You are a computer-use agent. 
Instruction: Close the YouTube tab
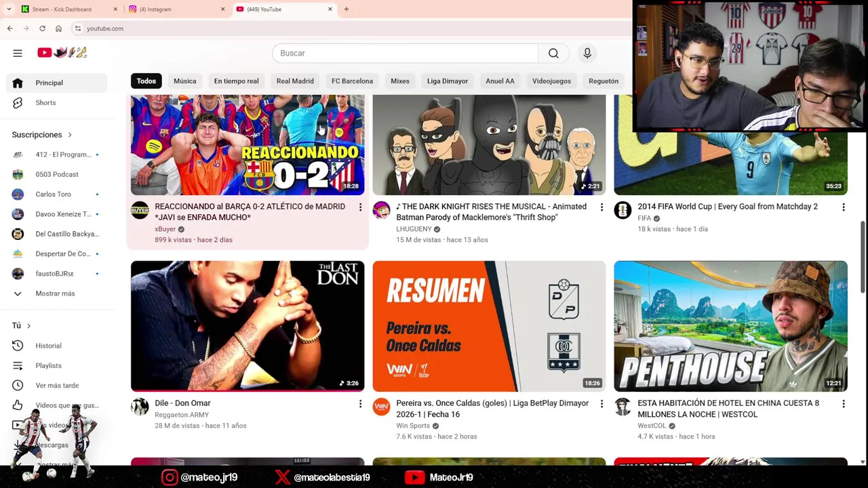330,9
